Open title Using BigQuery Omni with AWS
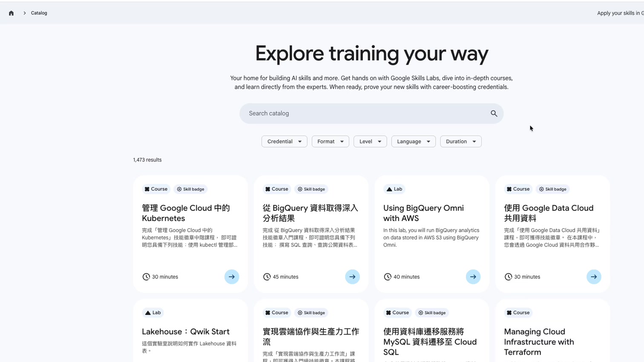Image resolution: width=644 pixels, height=362 pixels. point(423,213)
